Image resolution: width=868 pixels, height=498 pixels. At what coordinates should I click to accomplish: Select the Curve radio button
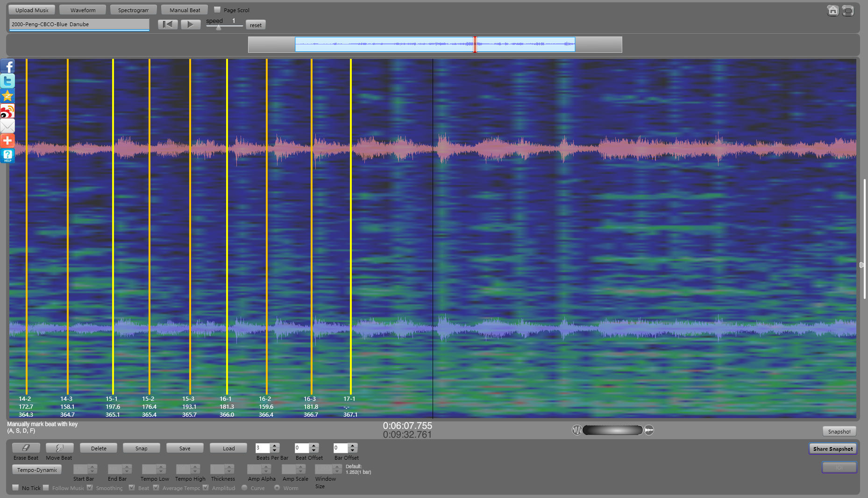244,488
